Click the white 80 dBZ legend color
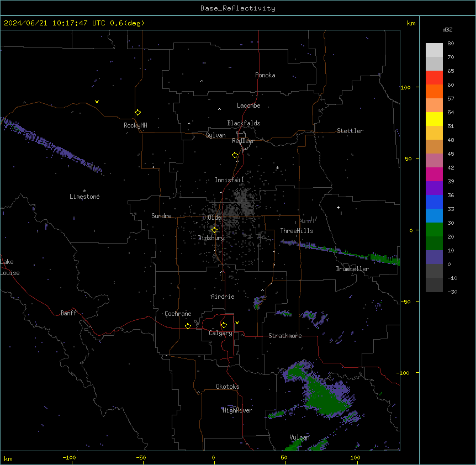 tap(434, 50)
